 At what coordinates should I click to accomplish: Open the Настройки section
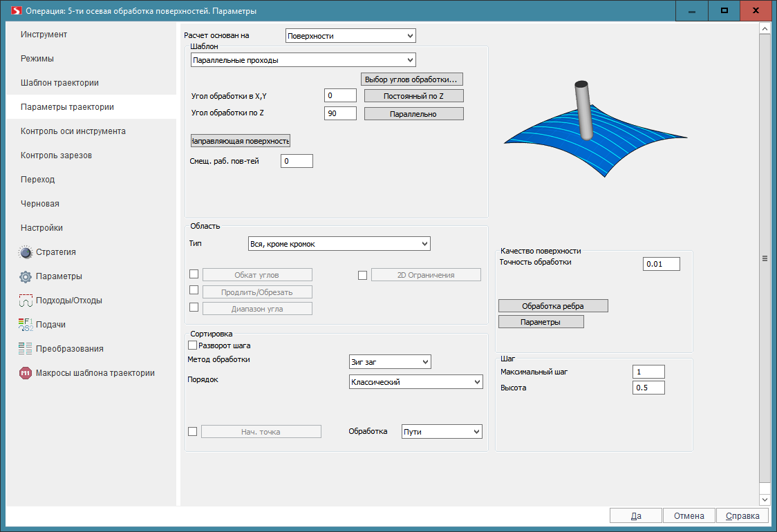[x=91, y=228]
